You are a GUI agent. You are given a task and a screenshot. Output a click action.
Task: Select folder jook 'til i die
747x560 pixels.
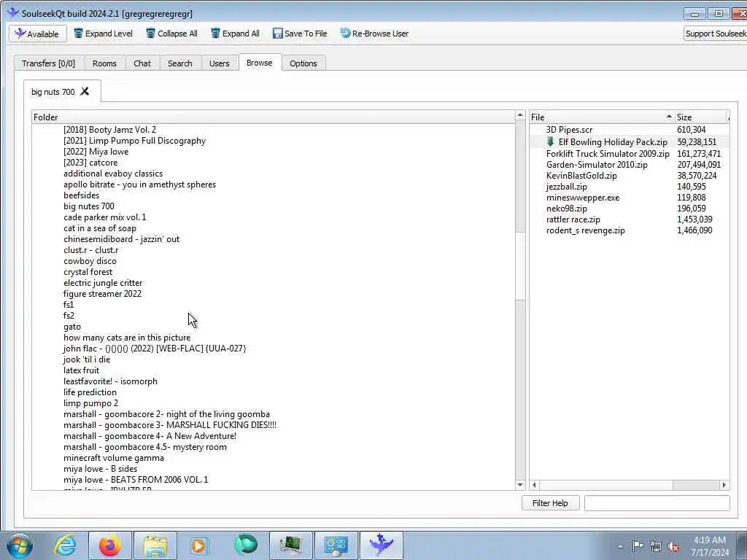pyautogui.click(x=87, y=359)
